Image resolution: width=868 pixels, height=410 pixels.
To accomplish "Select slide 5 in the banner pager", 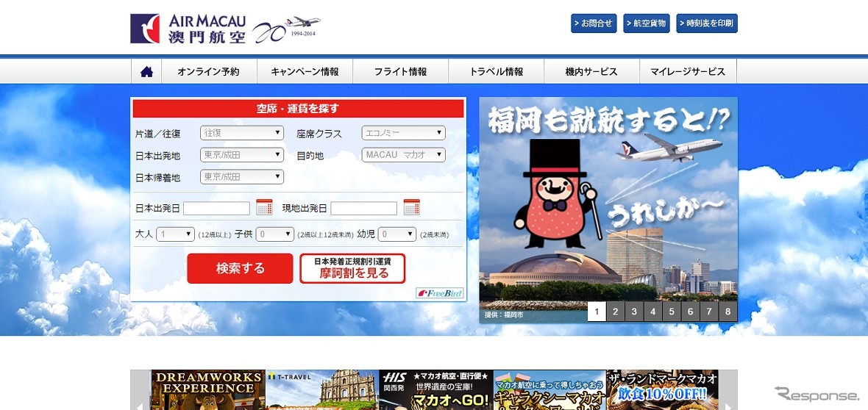I will pos(672,312).
